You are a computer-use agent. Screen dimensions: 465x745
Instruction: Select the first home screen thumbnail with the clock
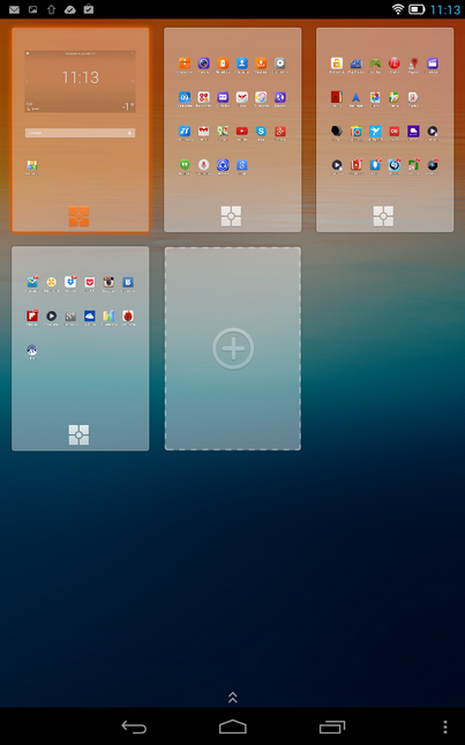coord(80,130)
